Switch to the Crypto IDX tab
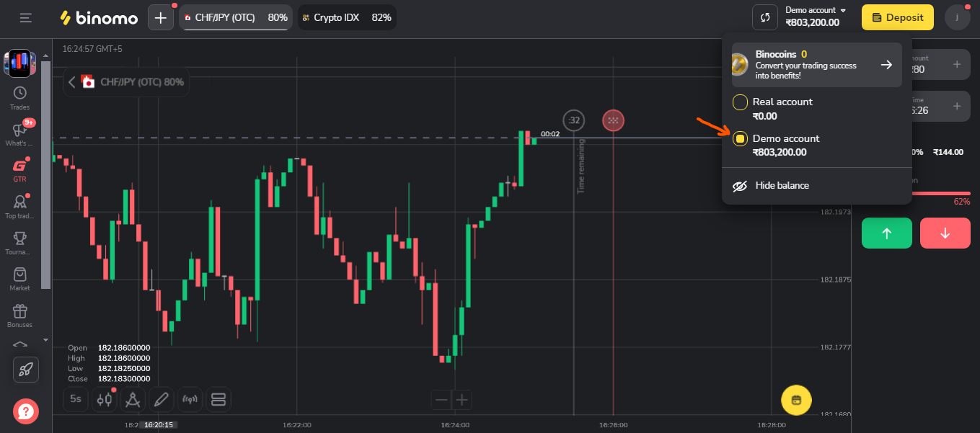Viewport: 980px width, 433px height. [346, 17]
